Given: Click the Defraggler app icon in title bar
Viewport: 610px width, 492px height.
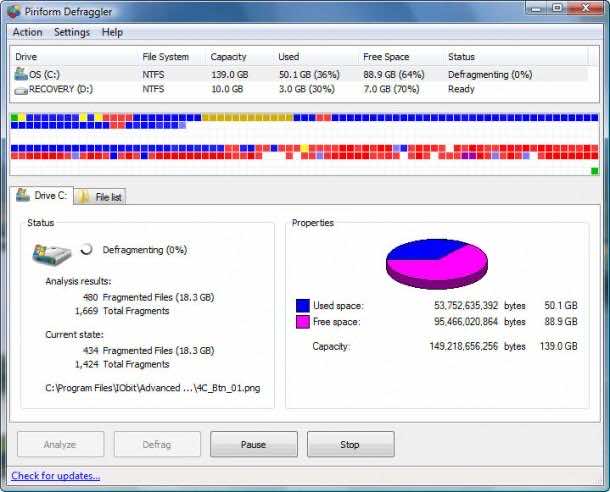Looking at the screenshot, I should pos(13,11).
